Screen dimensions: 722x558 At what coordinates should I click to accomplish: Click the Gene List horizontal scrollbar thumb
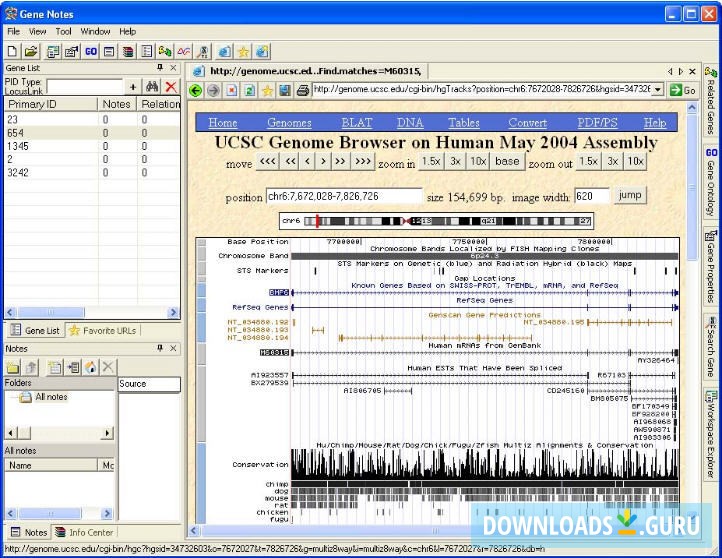point(51,312)
